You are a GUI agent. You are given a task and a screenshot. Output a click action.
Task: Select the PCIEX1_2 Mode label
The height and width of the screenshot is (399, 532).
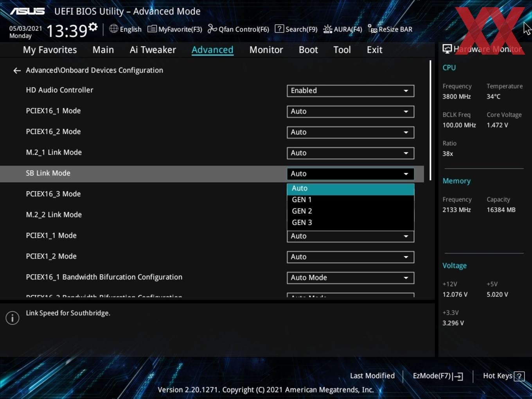pos(51,256)
